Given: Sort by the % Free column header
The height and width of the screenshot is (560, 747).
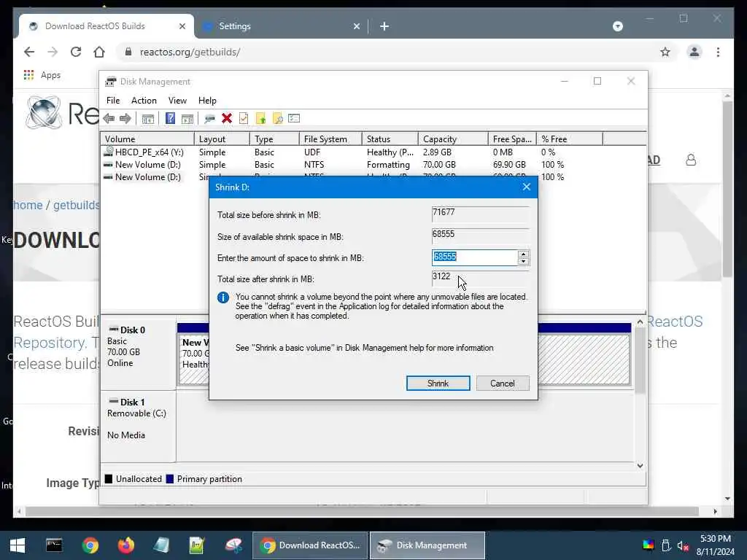Looking at the screenshot, I should pos(569,139).
